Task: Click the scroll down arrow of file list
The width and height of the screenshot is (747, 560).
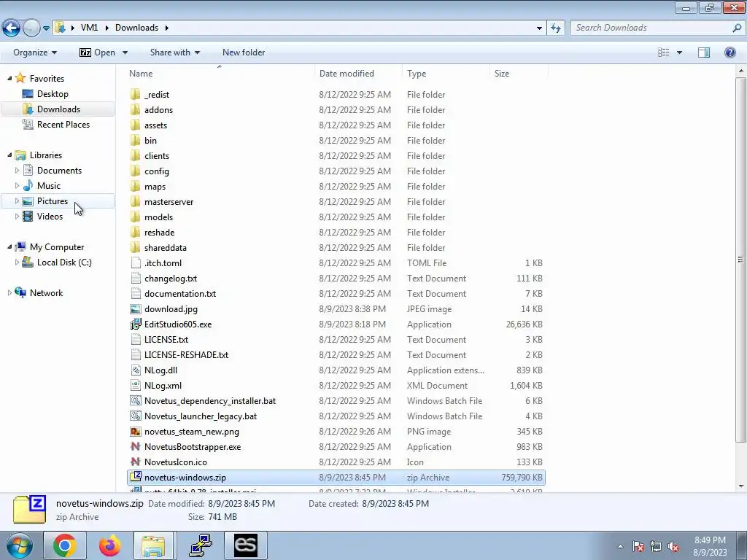Action: (x=740, y=486)
